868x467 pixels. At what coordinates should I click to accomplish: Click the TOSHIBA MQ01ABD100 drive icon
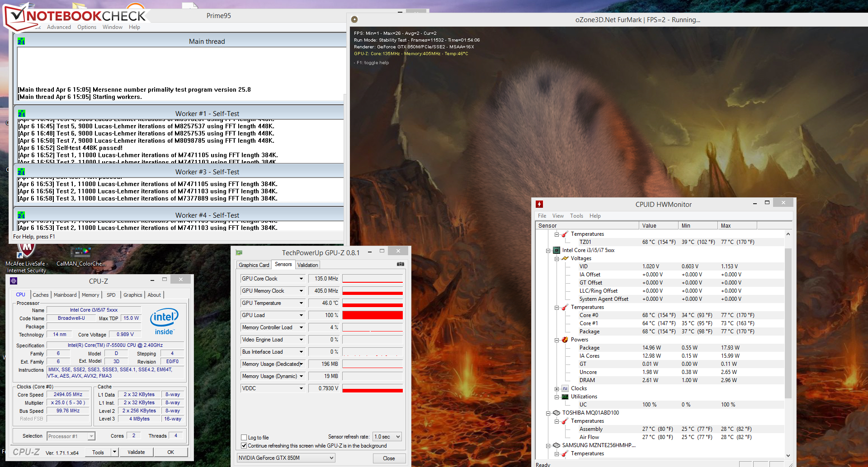pyautogui.click(x=556, y=413)
